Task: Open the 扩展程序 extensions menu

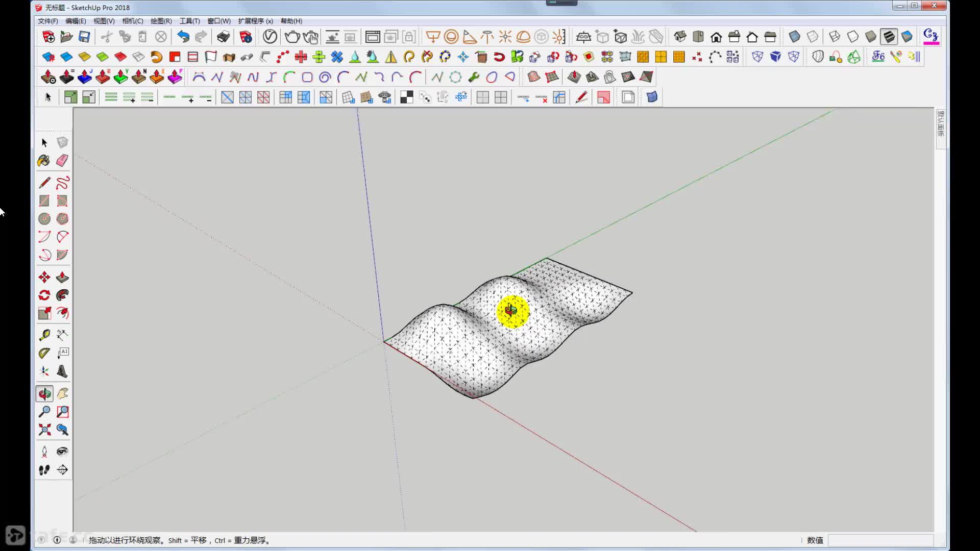Action: point(255,21)
